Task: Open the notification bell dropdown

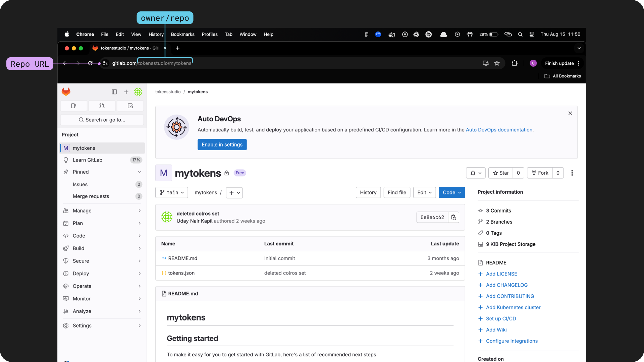Action: click(x=476, y=173)
